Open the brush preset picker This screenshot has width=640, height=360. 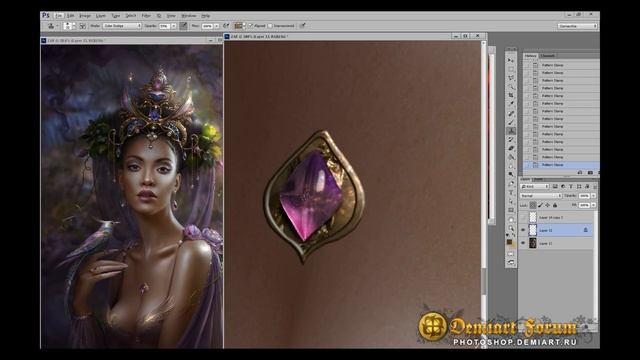(70, 26)
